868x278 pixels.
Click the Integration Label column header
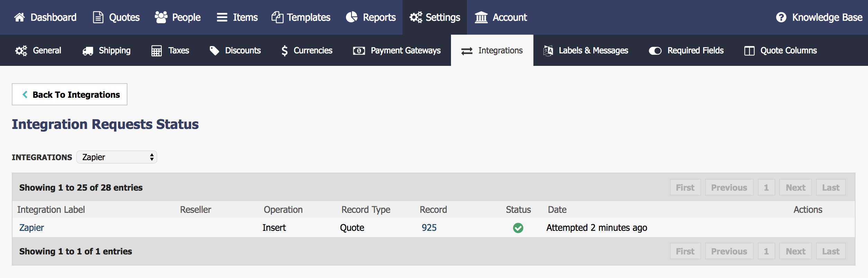[51, 210]
